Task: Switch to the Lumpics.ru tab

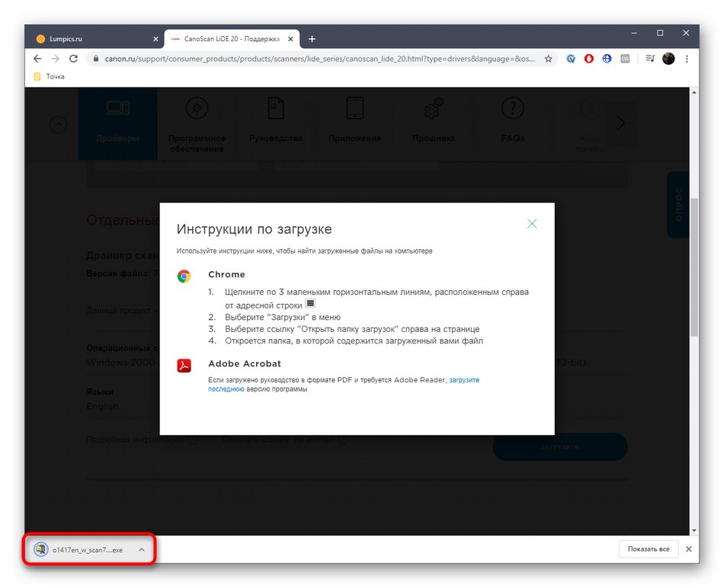Action: pyautogui.click(x=95, y=39)
